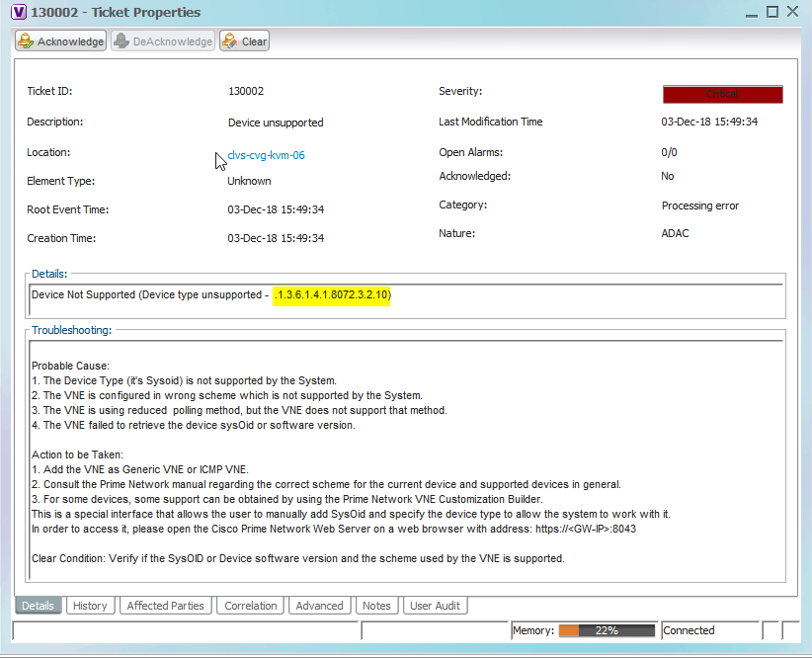Switch to the Correlation tab
Screen dimensions: 812x659
click(250, 606)
